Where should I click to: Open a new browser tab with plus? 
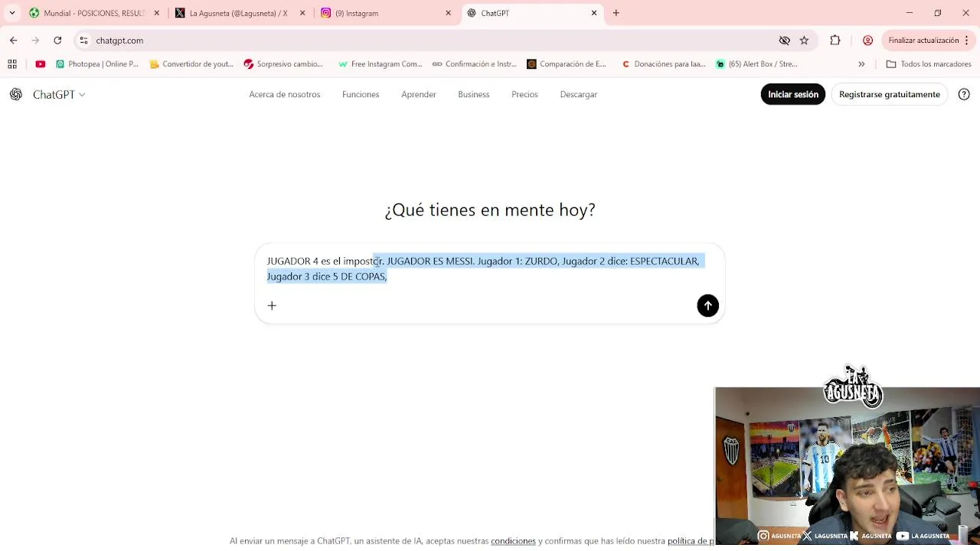tap(616, 13)
